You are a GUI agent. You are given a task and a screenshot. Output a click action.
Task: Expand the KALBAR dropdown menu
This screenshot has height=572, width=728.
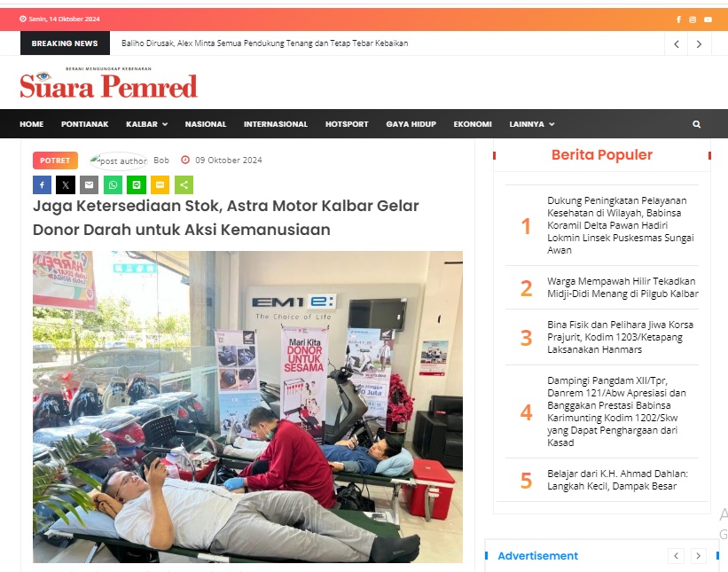click(146, 124)
